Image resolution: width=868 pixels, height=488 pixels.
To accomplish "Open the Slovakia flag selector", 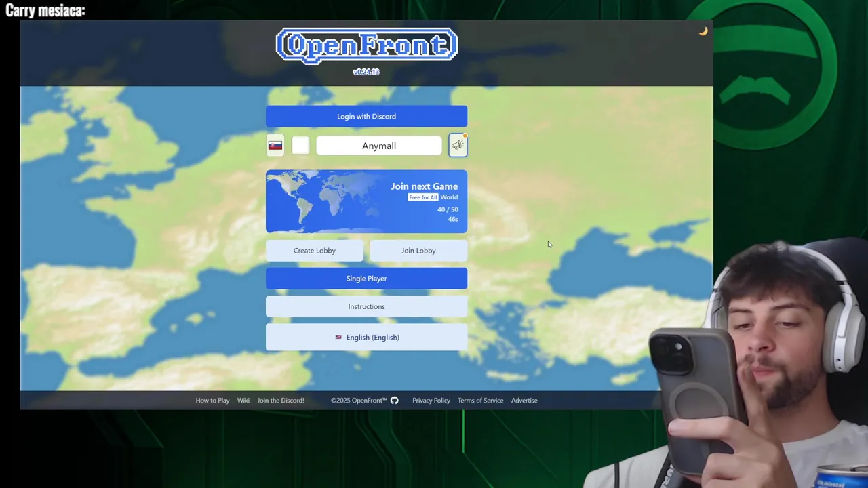I will click(275, 146).
